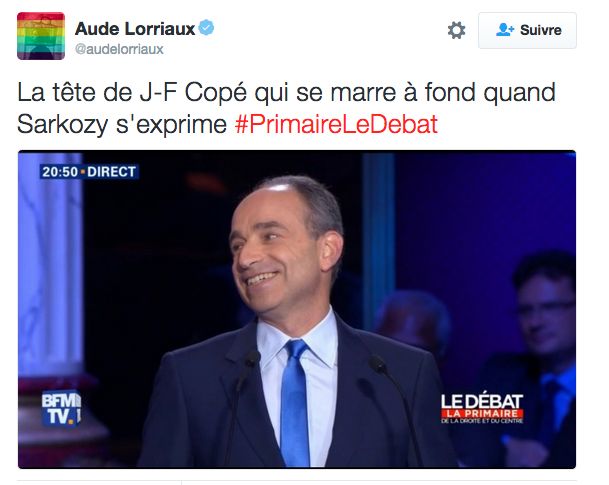Open Aude Lorriaux's profile name link
Viewport: 609px width, 485px height.
click(135, 29)
